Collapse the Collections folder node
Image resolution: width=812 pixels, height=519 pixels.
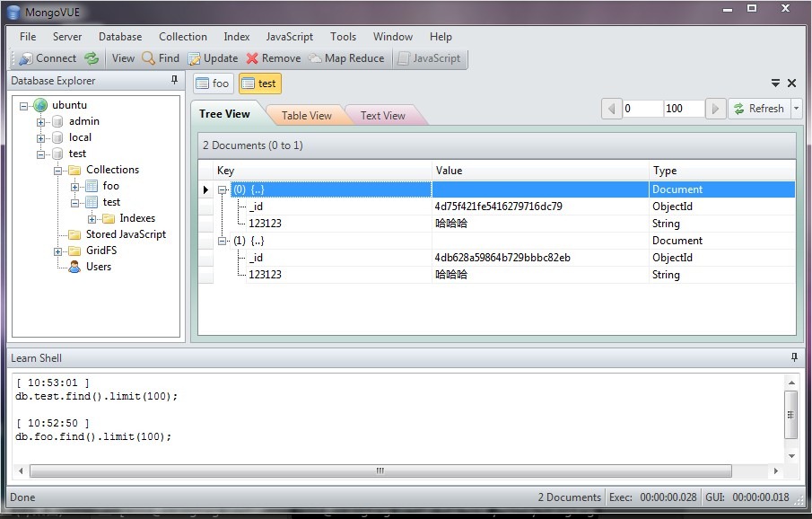click(x=58, y=171)
